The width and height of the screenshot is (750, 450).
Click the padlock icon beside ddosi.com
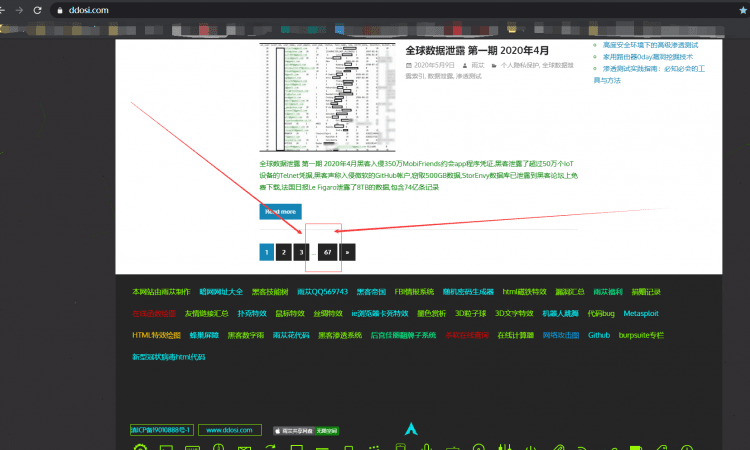pos(60,10)
